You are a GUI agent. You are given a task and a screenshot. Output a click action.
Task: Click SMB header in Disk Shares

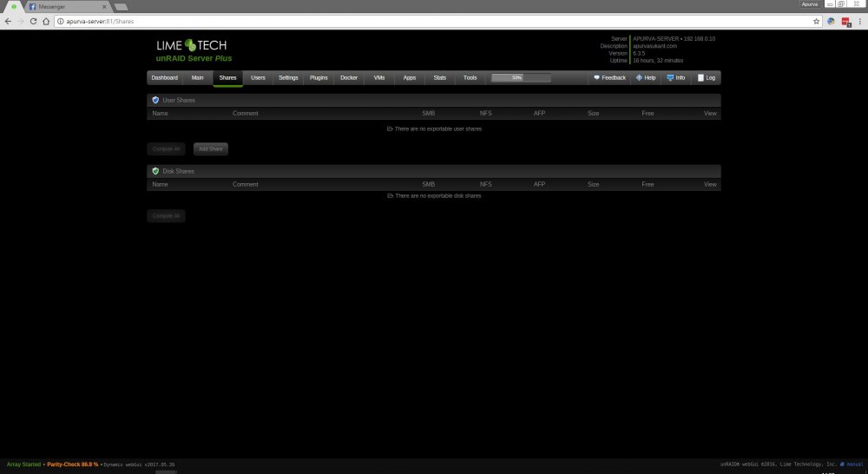click(x=429, y=184)
